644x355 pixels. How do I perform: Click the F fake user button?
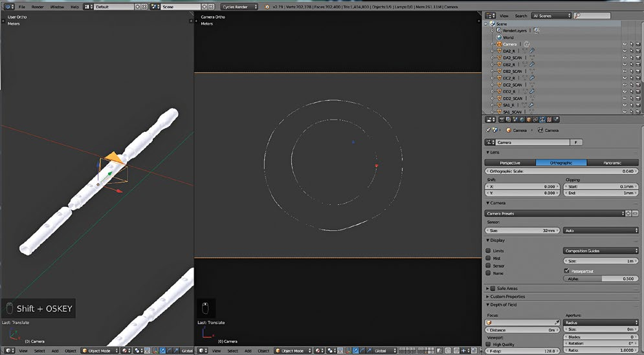(576, 142)
